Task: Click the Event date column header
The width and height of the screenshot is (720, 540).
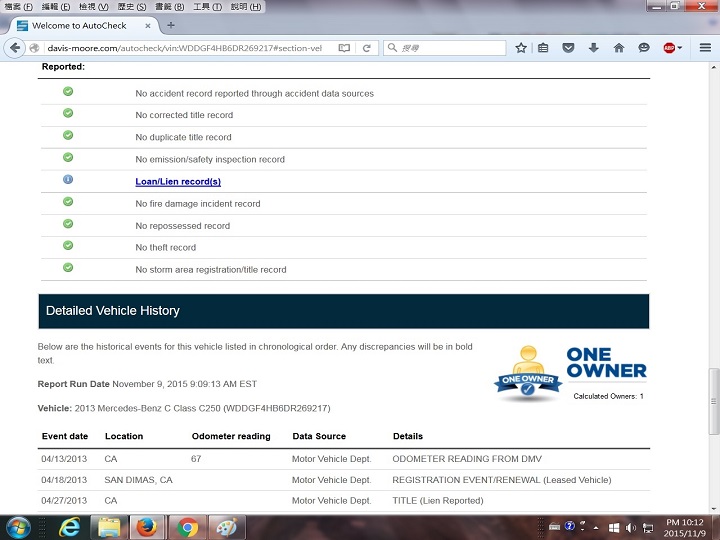Action: click(x=65, y=436)
